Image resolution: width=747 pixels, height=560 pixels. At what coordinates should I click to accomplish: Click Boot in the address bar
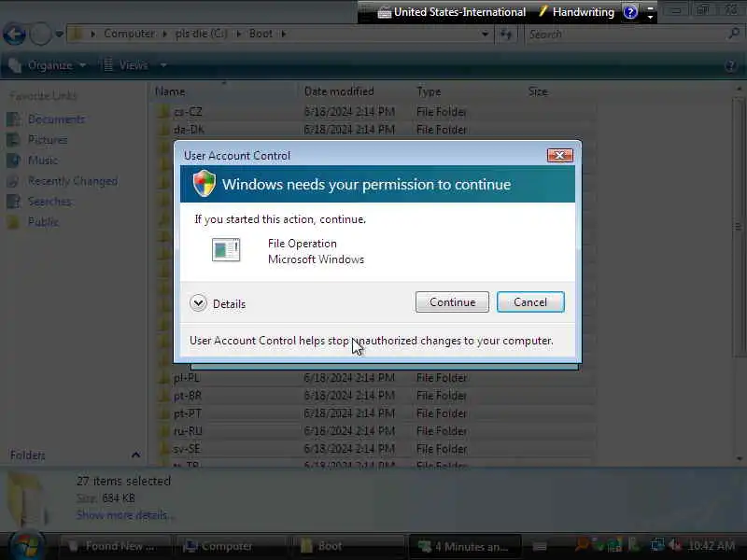261,34
